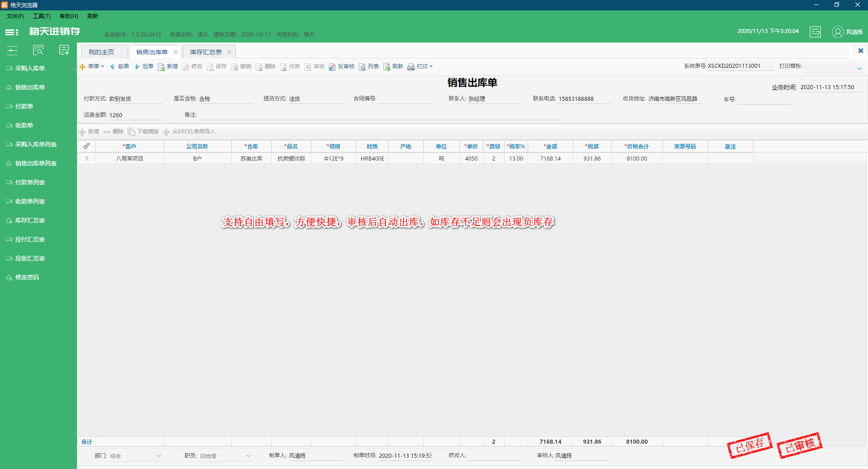The image size is (868, 469).
Task: Open the help document icon near username
Action: (815, 32)
